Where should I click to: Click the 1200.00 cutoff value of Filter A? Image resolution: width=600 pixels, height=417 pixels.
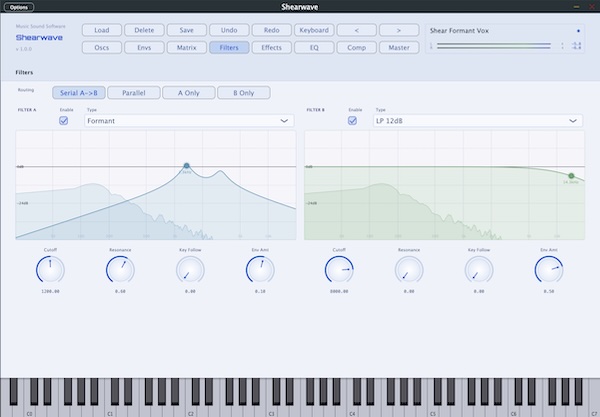(x=50, y=292)
